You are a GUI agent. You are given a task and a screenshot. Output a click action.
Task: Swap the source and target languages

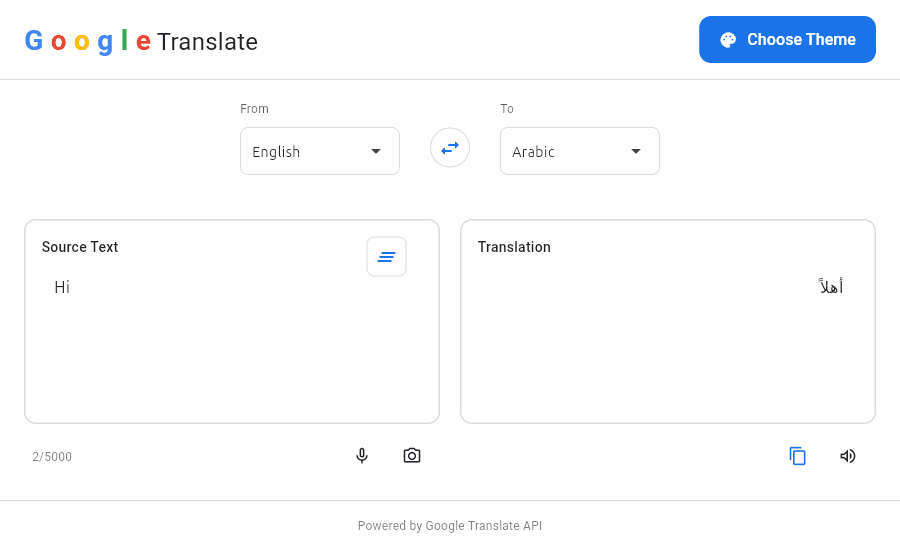pyautogui.click(x=450, y=148)
